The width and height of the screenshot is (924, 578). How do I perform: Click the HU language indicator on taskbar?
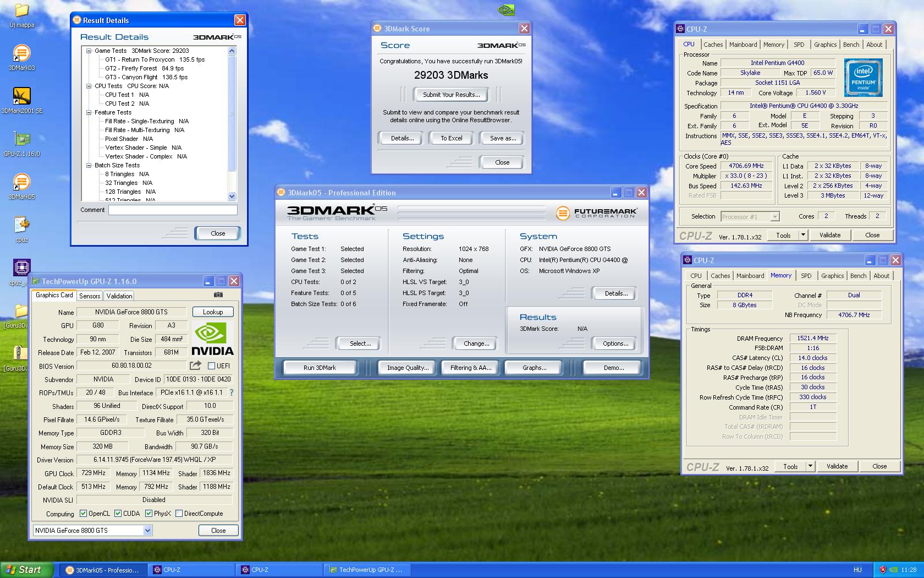(857, 570)
